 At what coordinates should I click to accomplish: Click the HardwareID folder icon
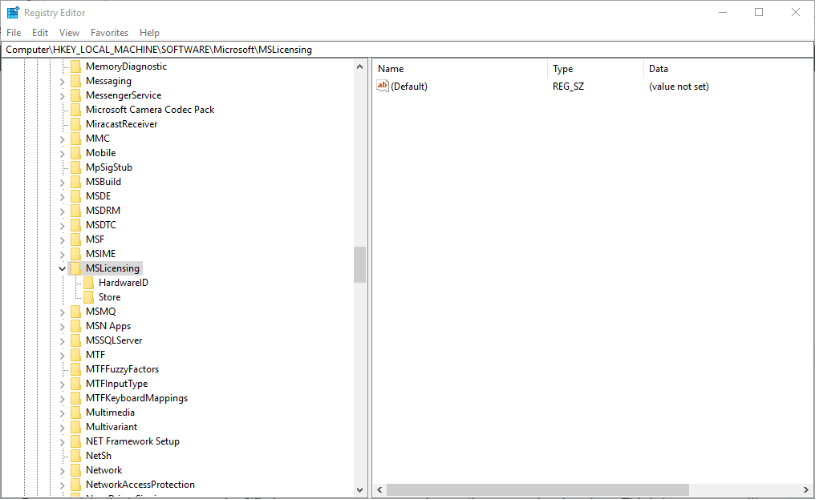[88, 283]
